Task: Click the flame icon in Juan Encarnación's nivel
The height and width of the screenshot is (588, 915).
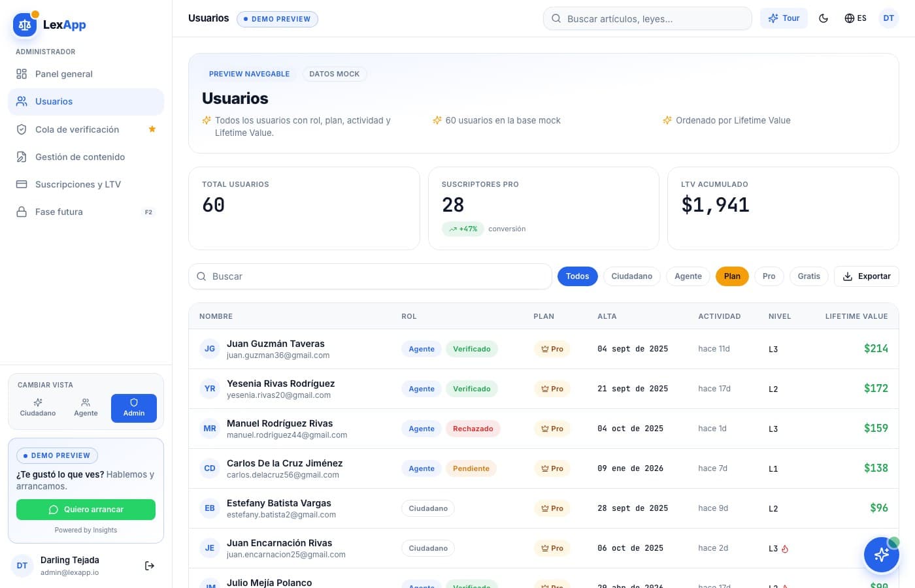Action: 785,549
